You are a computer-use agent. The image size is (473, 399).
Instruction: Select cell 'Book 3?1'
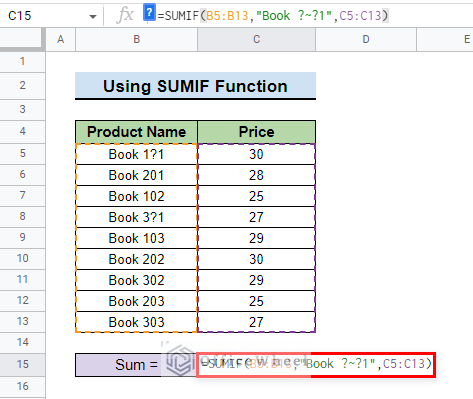point(136,217)
